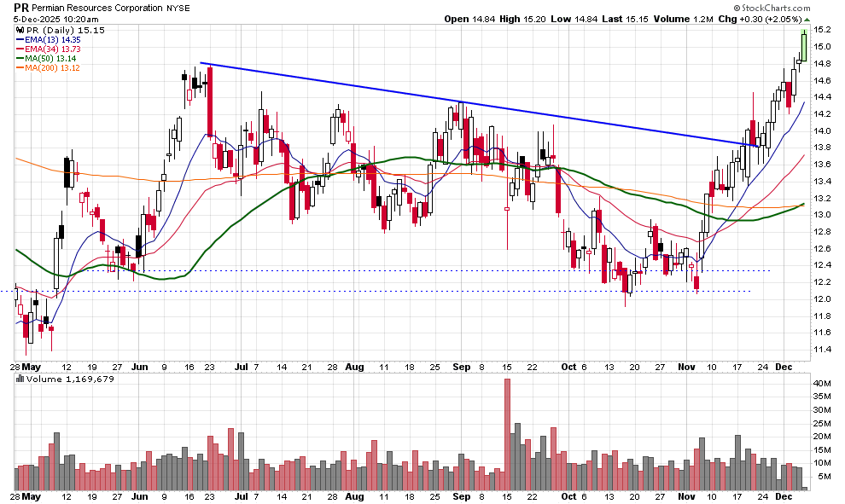Click the PR (Daily) 15.15 legend label
845x504 pixels.
(51, 29)
